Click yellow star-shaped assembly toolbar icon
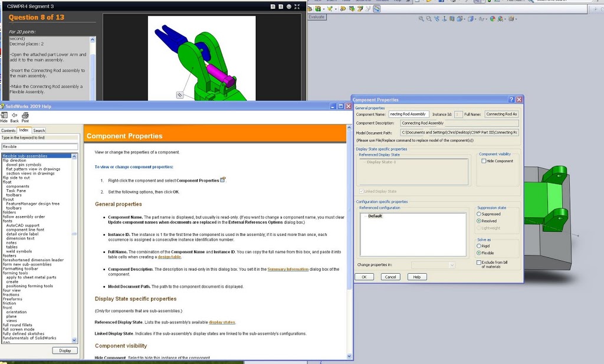604x364 pixels. [x=330, y=8]
